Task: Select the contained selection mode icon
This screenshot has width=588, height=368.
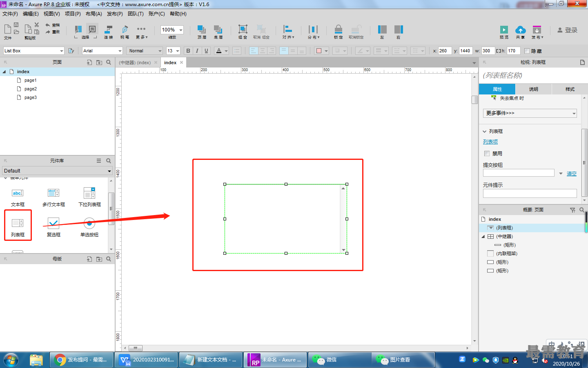Action: pos(92,29)
